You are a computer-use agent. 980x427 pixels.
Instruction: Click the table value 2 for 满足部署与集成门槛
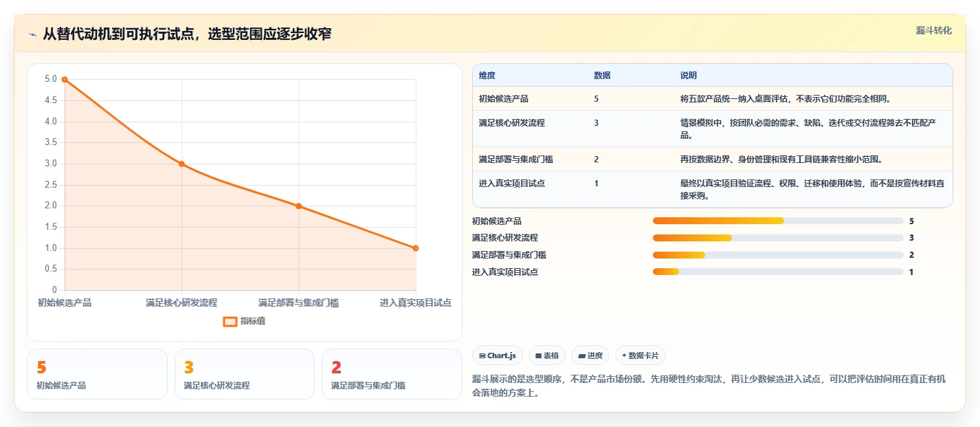597,159
